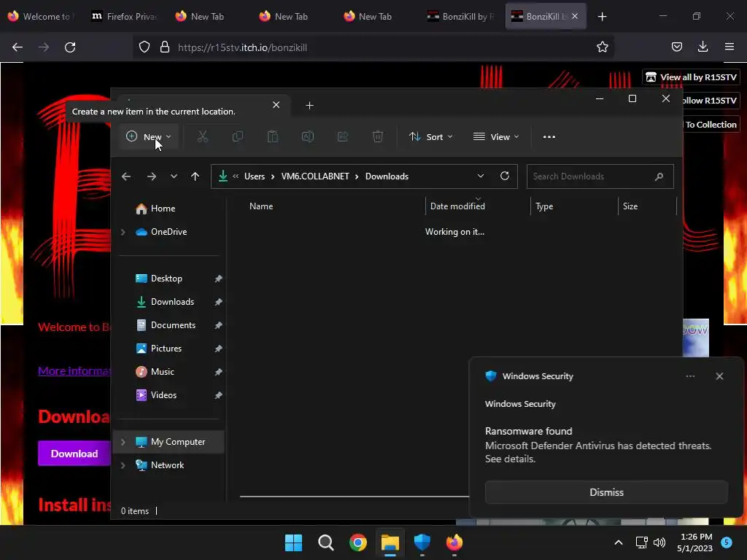Viewport: 747px width, 560px height.
Task: Expand the Network node
Action: tap(123, 465)
